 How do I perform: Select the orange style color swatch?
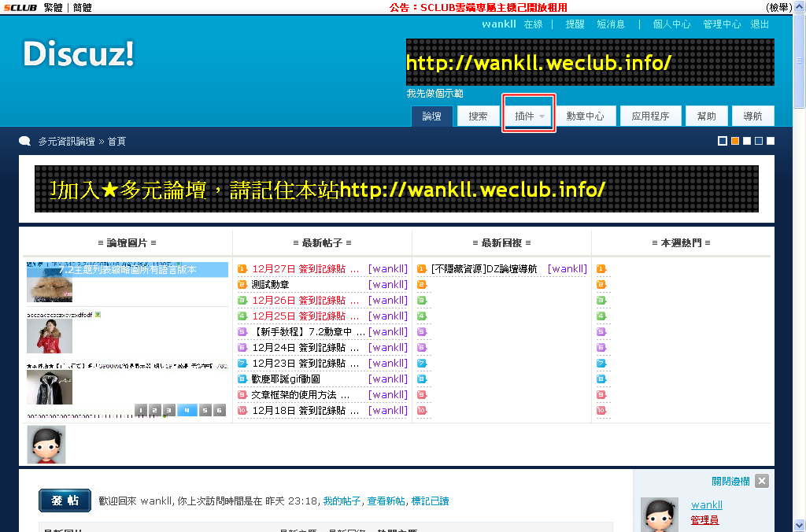(735, 141)
